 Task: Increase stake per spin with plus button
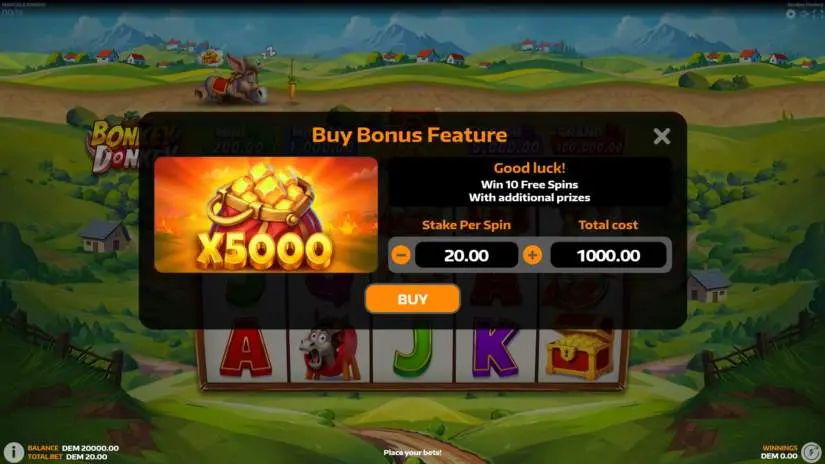(x=532, y=255)
